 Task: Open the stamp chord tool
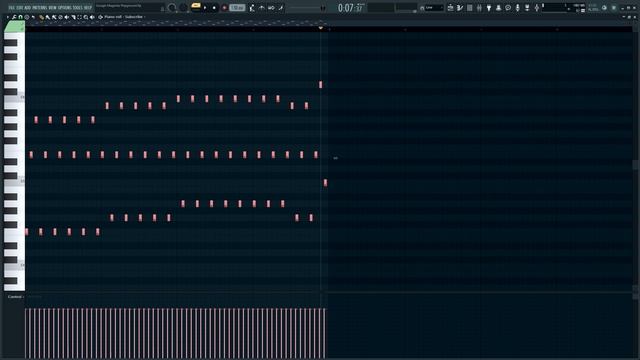27,17
